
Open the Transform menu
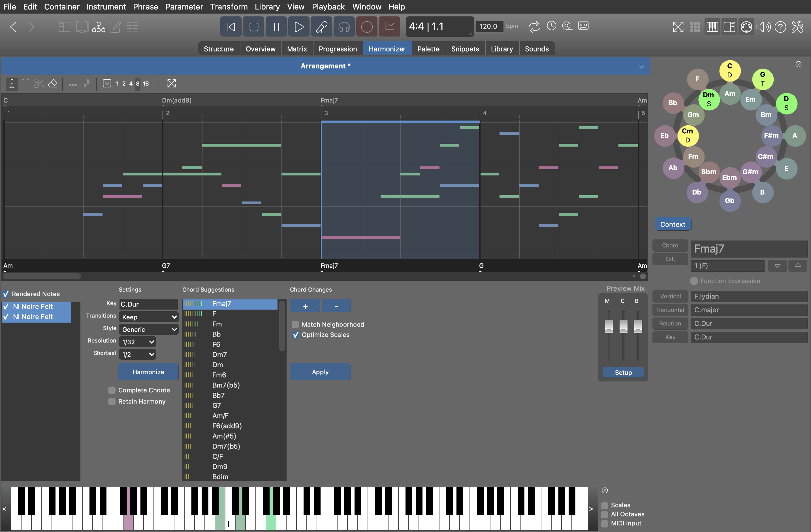229,7
